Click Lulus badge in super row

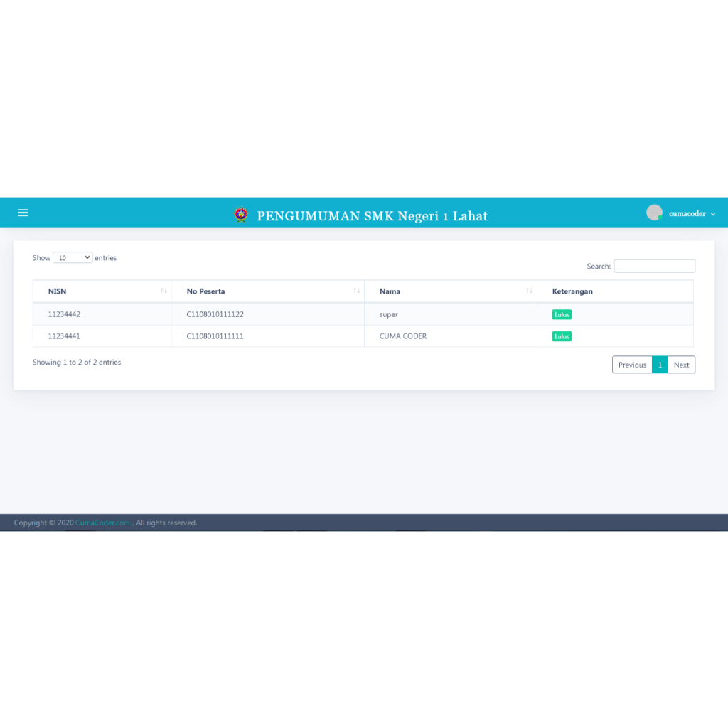pyautogui.click(x=562, y=314)
